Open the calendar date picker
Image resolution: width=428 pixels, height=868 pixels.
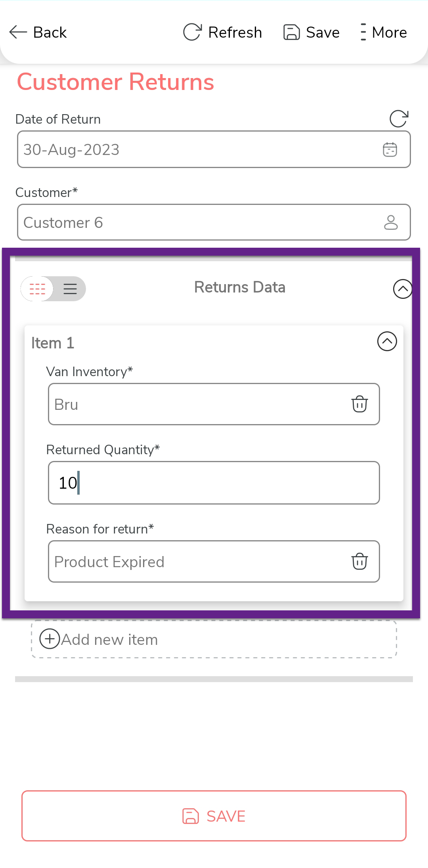(390, 150)
